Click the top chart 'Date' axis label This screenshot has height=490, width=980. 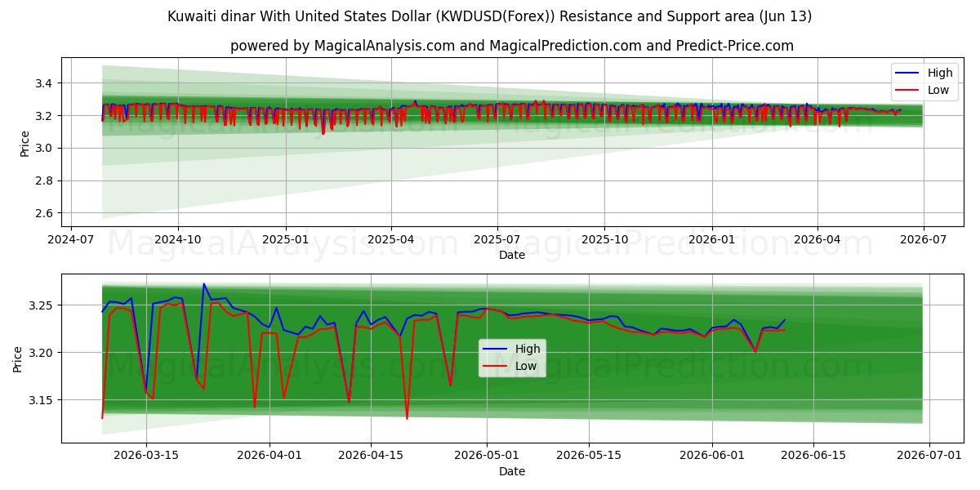click(512, 255)
